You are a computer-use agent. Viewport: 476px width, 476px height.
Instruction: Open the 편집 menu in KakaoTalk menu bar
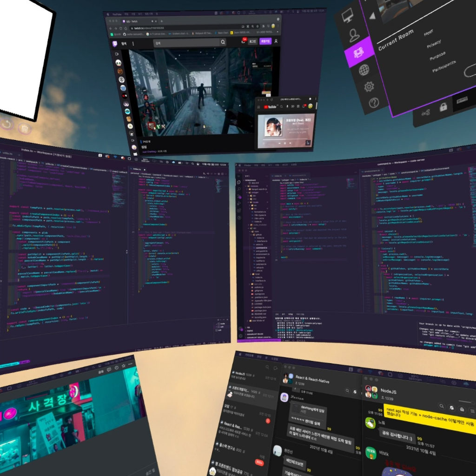pyautogui.click(x=259, y=357)
